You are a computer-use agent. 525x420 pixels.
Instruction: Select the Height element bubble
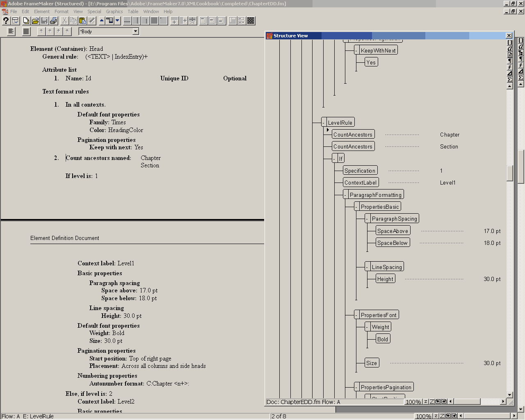pos(385,279)
